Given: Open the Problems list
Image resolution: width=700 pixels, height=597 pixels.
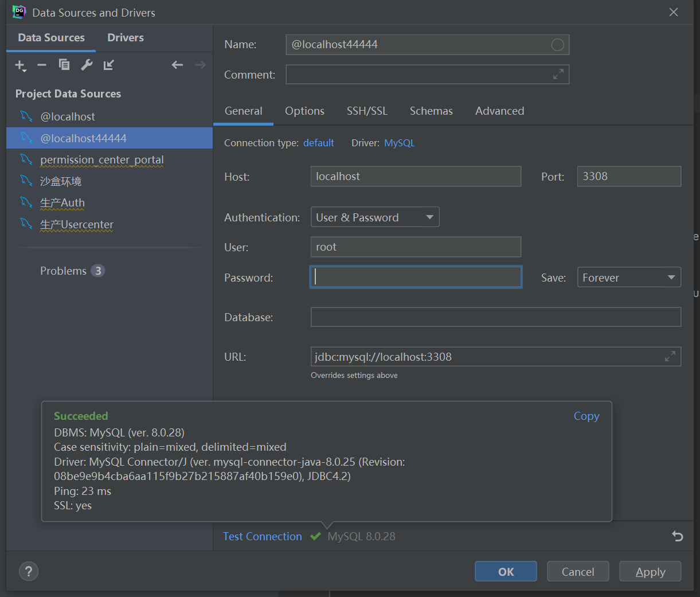Looking at the screenshot, I should click(x=72, y=271).
